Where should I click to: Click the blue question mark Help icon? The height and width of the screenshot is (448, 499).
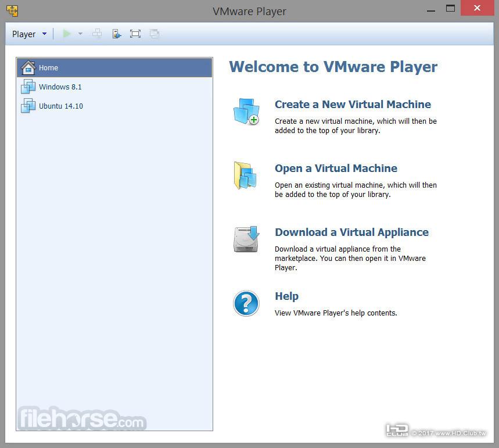coord(246,303)
